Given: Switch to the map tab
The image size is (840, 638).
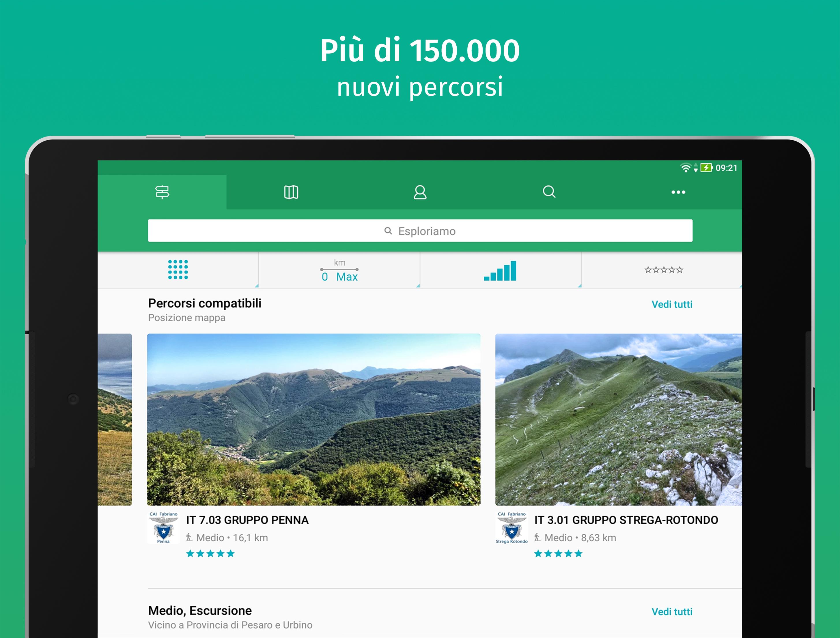Looking at the screenshot, I should click(x=291, y=192).
